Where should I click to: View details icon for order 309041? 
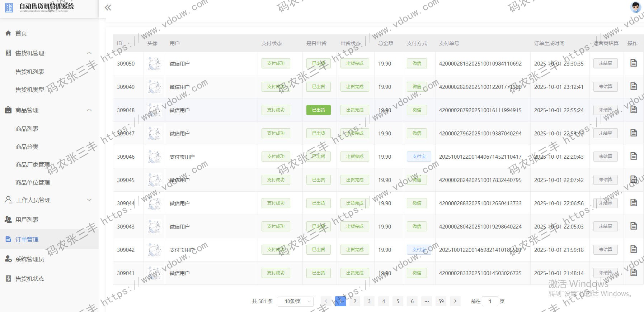coord(634,273)
